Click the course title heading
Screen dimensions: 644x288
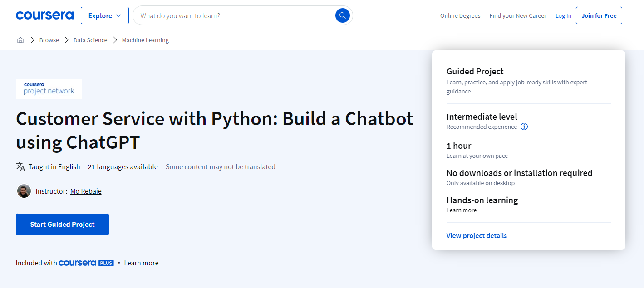click(215, 130)
